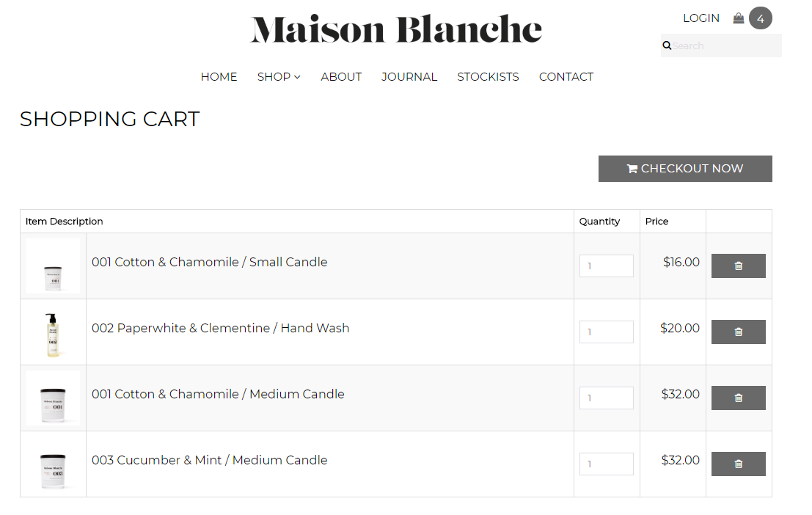Screen dimensions: 812x515
Task: Open the shopping bag icon in header
Action: [739, 18]
